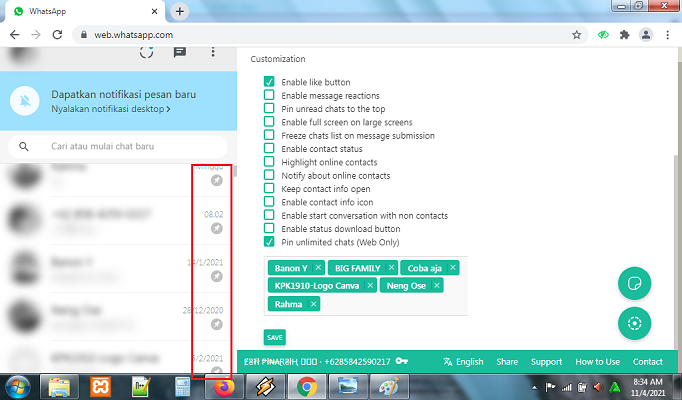Open Firefox from taskbar
This screenshot has width=682, height=400.
pos(224,387)
